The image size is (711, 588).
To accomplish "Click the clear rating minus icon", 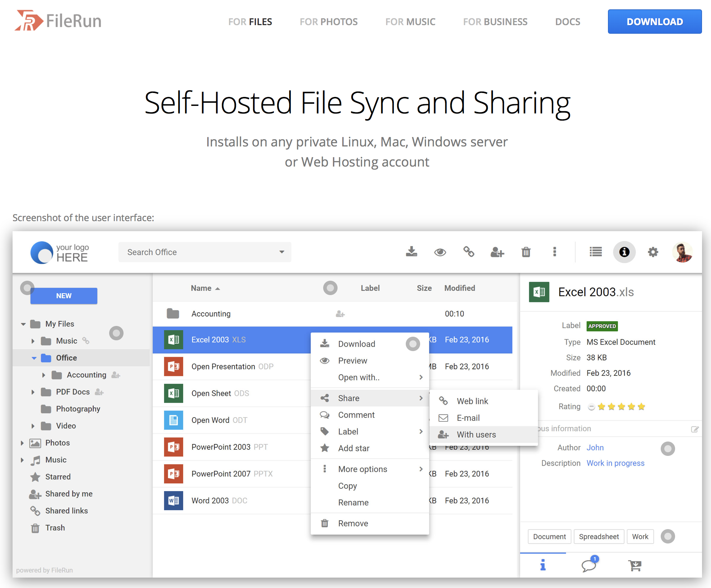I will click(x=591, y=407).
